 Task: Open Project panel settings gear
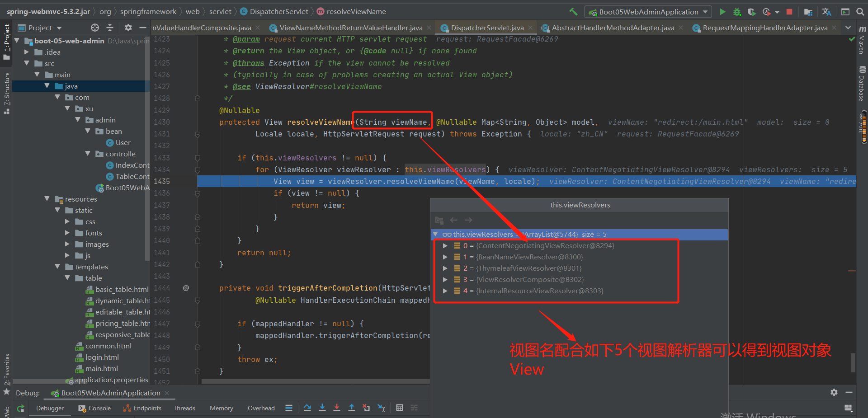click(x=128, y=28)
